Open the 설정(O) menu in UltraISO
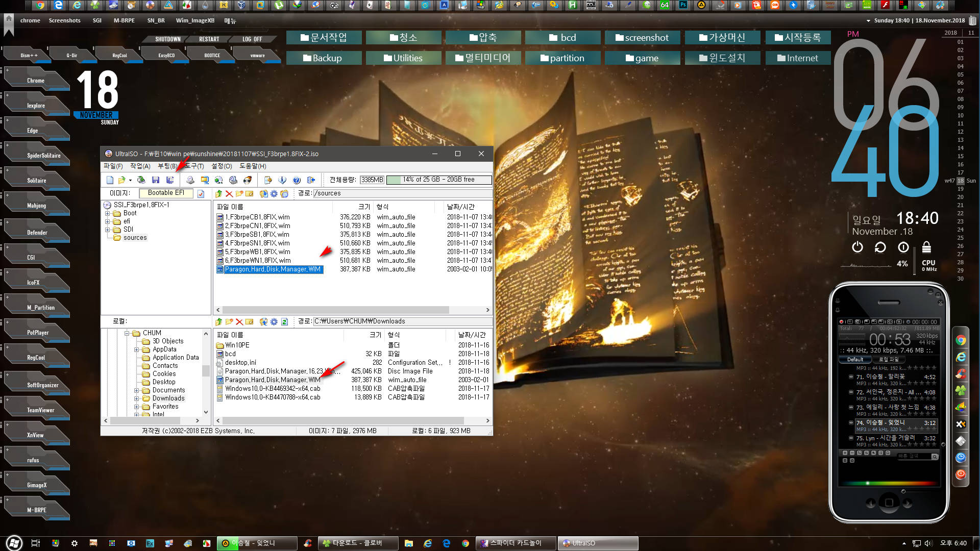This screenshot has width=980, height=551. [x=222, y=166]
